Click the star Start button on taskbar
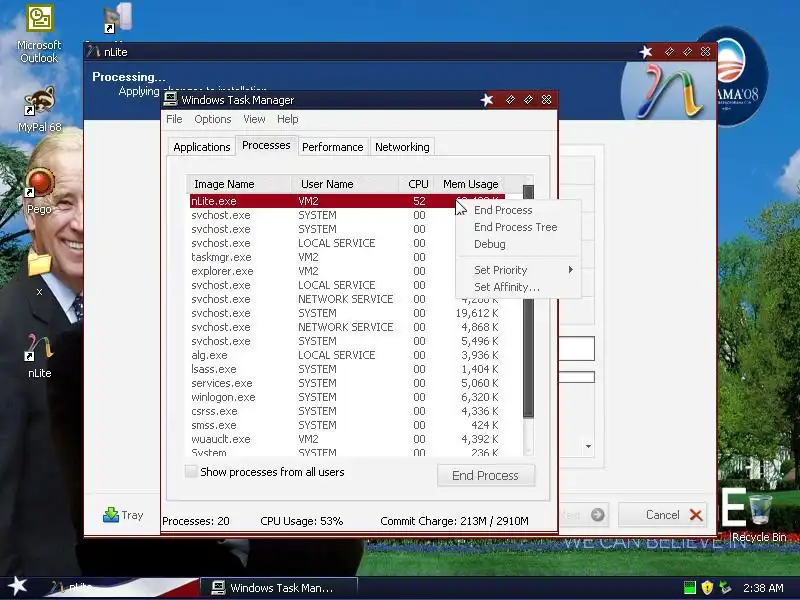The width and height of the screenshot is (800, 600). [x=17, y=586]
